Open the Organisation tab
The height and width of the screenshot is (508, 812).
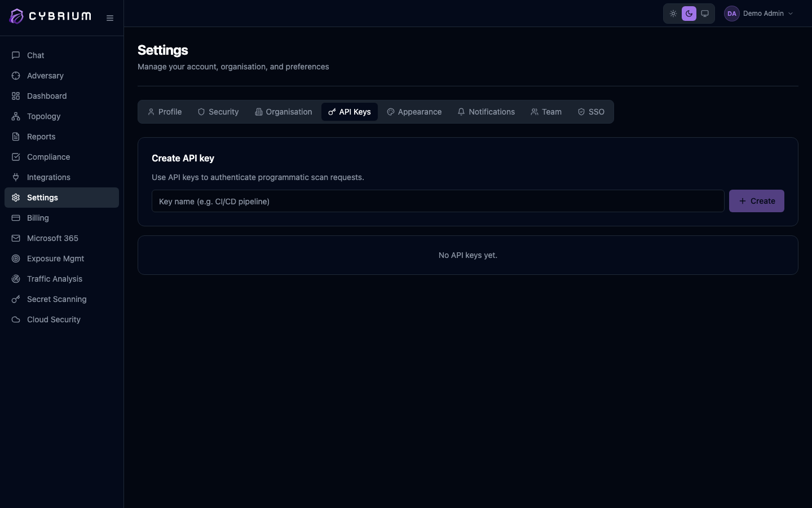tap(284, 112)
